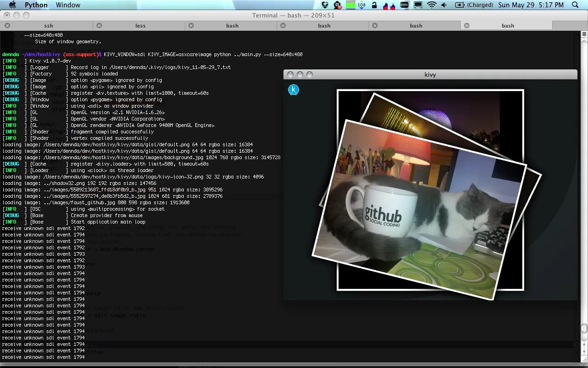
Task: Click the '92 symbols loaded' log line
Action: tap(60, 74)
